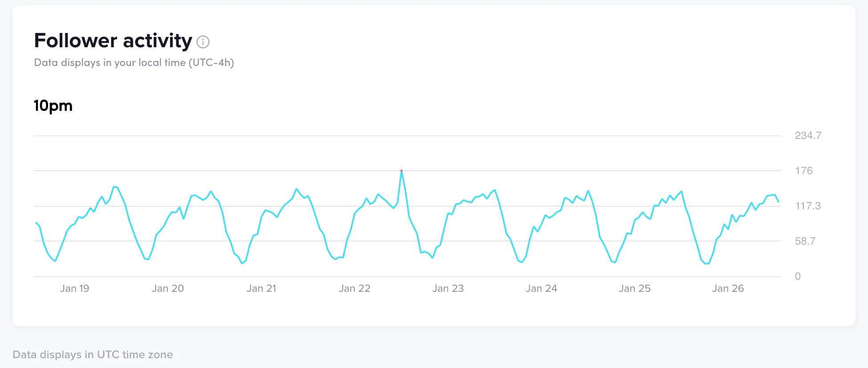The image size is (868, 368).
Task: Click the Jan 25 axis label
Action: point(634,289)
